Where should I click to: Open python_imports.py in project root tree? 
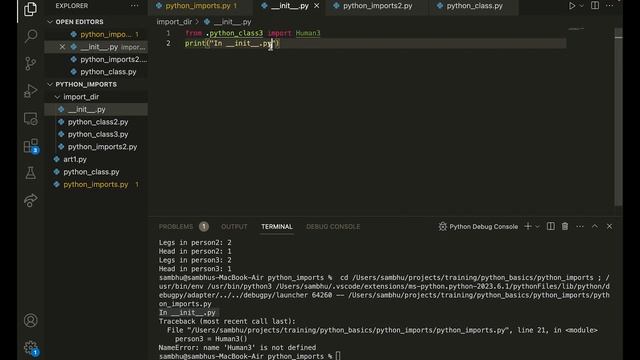tap(96, 184)
